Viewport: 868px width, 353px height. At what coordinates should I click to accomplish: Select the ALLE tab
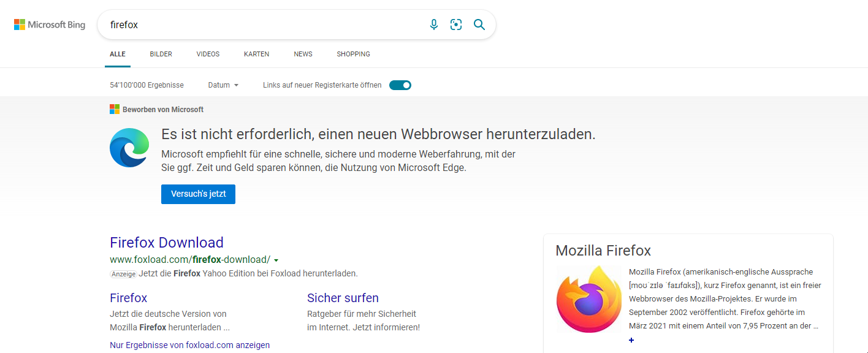(118, 54)
